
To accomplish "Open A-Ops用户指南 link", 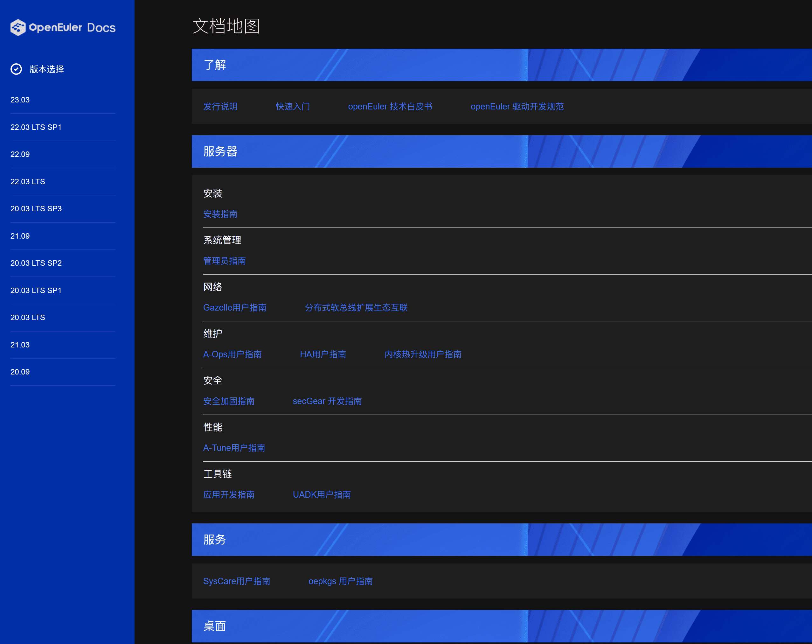I will pyautogui.click(x=232, y=354).
